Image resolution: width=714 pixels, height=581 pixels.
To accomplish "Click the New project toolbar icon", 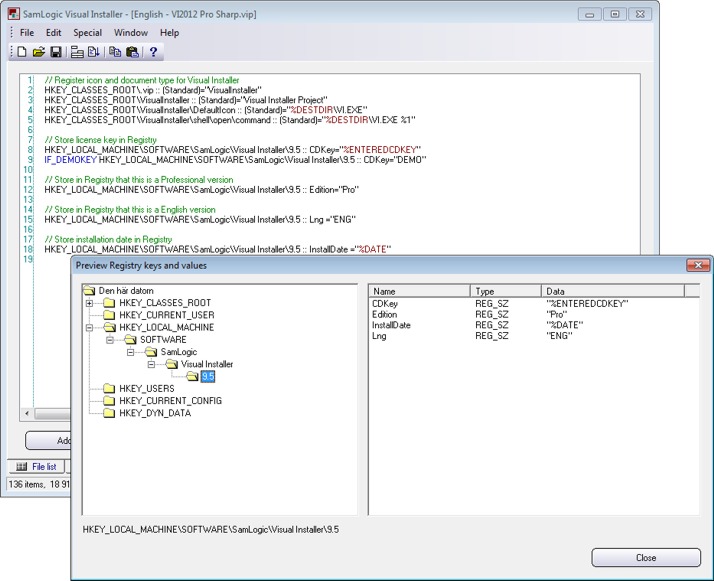I will (22, 52).
